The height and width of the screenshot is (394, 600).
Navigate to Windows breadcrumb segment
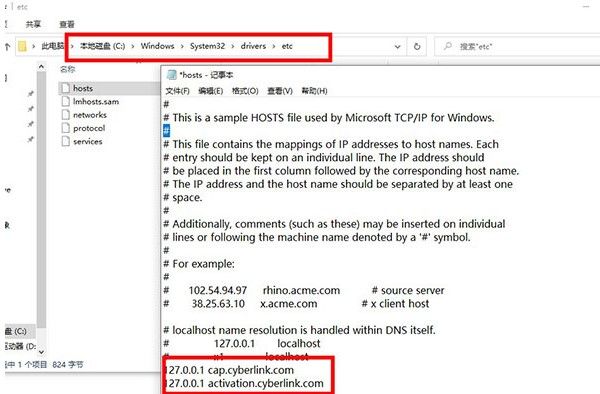pyautogui.click(x=157, y=46)
